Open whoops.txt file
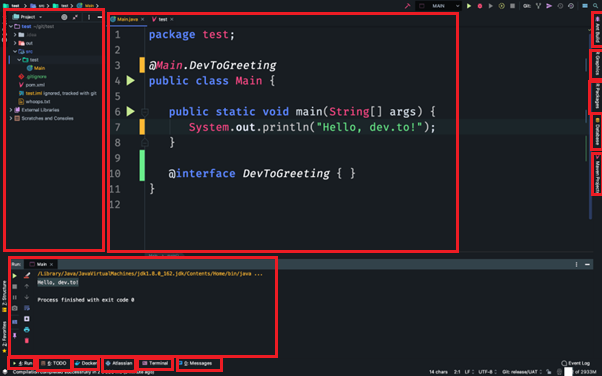This screenshot has height=376, width=602. tap(35, 102)
